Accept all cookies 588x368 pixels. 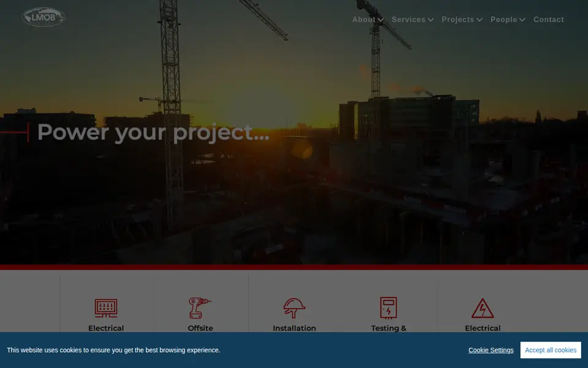tap(551, 350)
